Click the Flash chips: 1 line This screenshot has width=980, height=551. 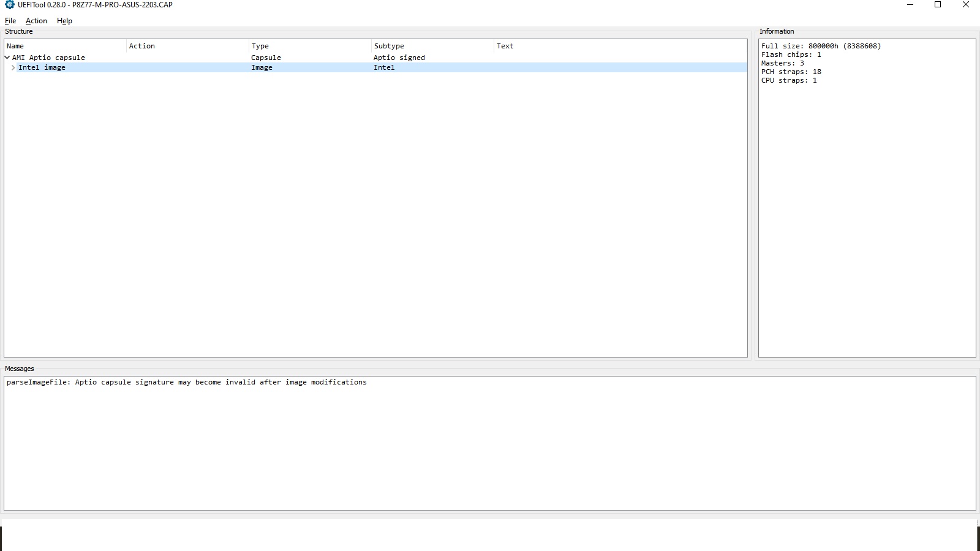[791, 54]
